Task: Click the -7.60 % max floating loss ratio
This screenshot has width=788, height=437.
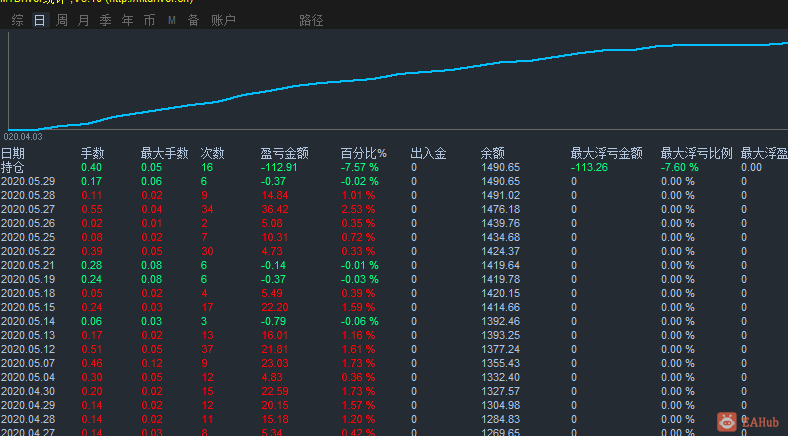Action: (679, 167)
